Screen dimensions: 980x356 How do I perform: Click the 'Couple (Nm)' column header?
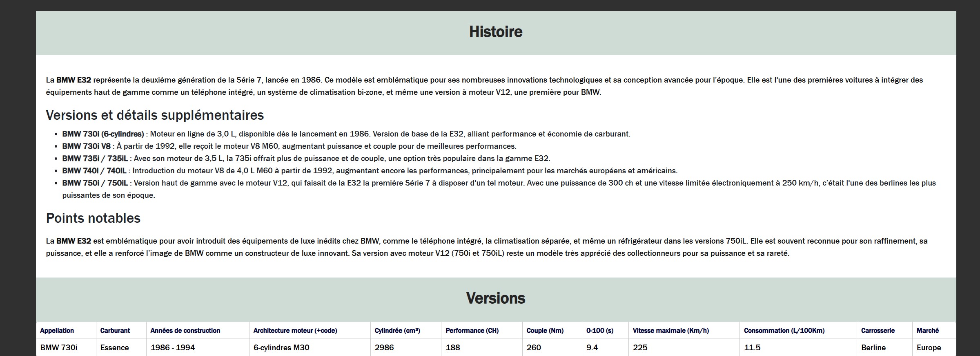pyautogui.click(x=545, y=331)
